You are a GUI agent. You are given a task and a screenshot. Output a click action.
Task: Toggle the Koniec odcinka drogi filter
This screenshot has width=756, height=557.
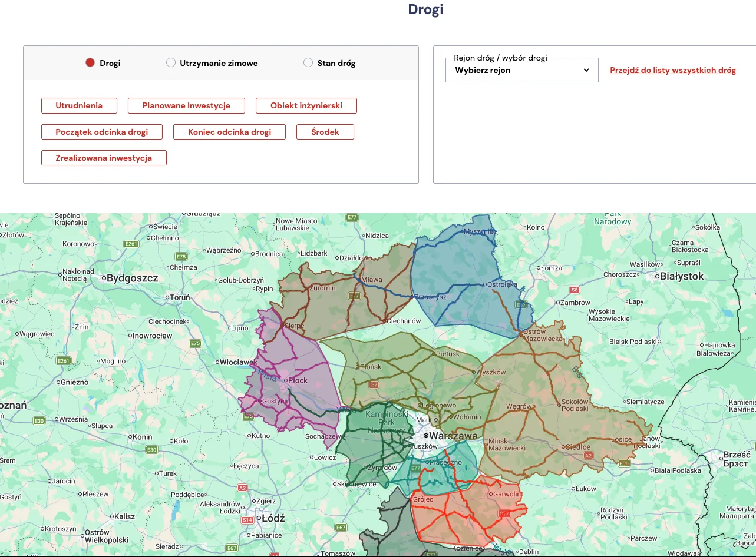pos(229,132)
